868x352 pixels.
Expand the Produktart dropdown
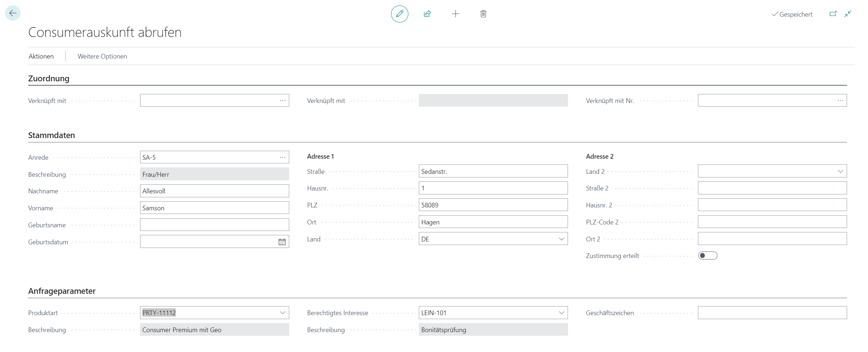[x=282, y=313]
